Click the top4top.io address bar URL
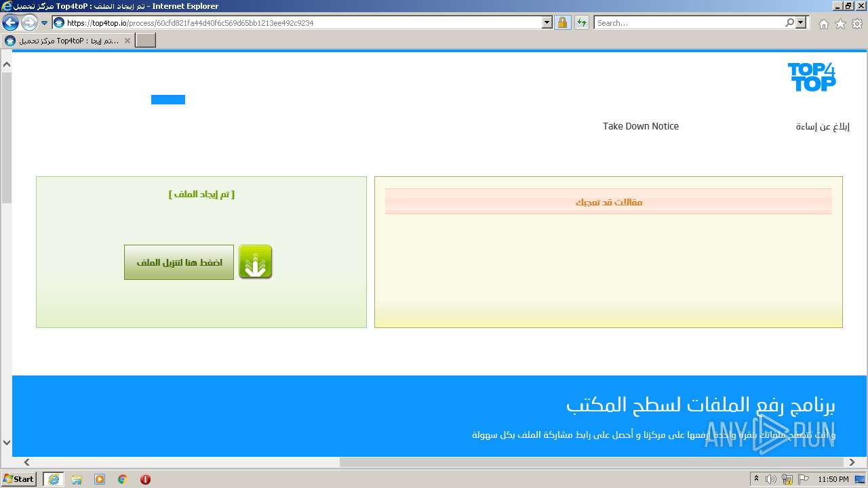The width and height of the screenshot is (868, 488). pyautogui.click(x=190, y=23)
